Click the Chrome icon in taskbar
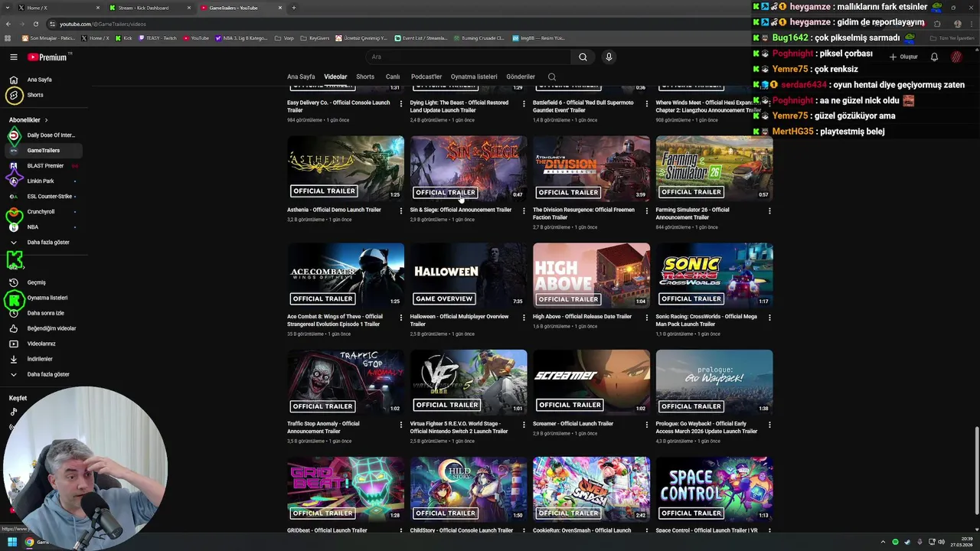The width and height of the screenshot is (980, 551). (x=29, y=542)
